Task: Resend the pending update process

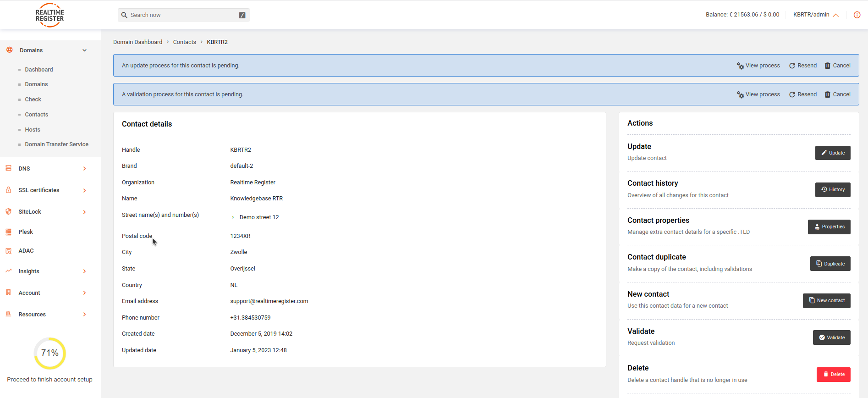Action: [803, 66]
